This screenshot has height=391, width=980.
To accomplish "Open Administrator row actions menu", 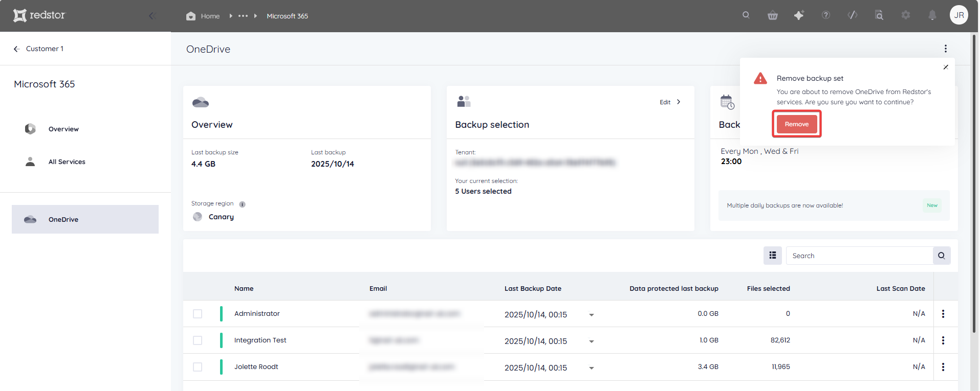I will [943, 314].
